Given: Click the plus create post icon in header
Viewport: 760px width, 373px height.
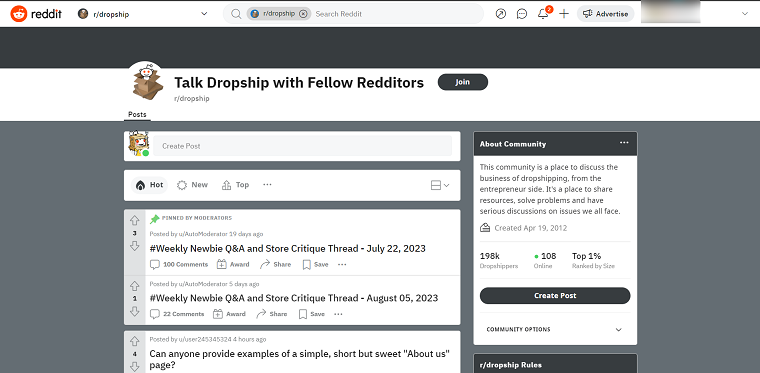Looking at the screenshot, I should (x=564, y=14).
